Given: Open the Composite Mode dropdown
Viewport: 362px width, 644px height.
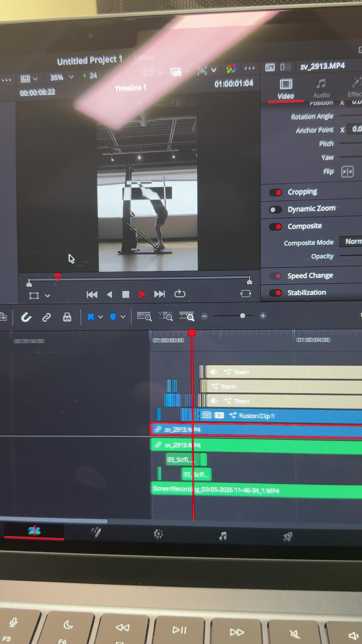Looking at the screenshot, I should pyautogui.click(x=350, y=241).
